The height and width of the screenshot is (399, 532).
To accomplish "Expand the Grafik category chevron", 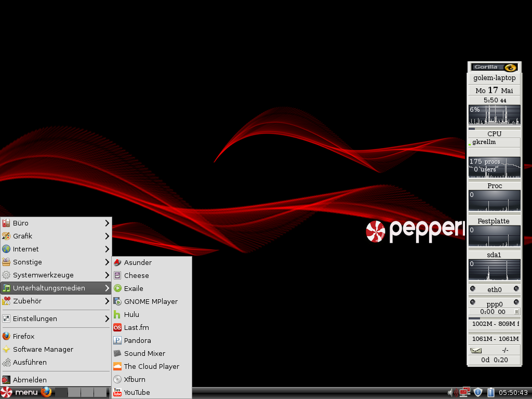I will click(x=107, y=236).
